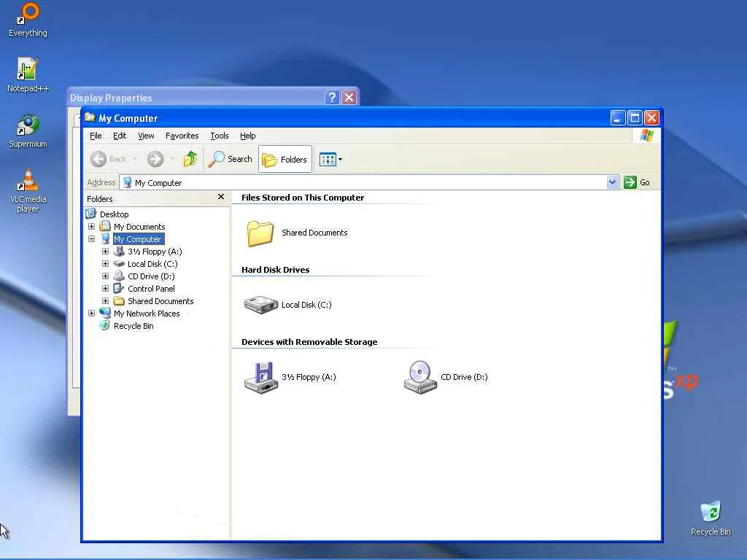The height and width of the screenshot is (560, 747).
Task: Select 3½ Floppy (A:) in the tree
Action: coord(155,252)
